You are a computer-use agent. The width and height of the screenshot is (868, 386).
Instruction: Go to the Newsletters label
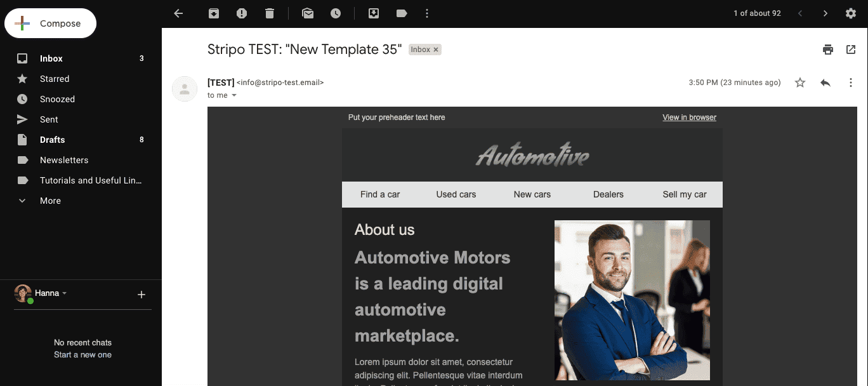coord(64,160)
